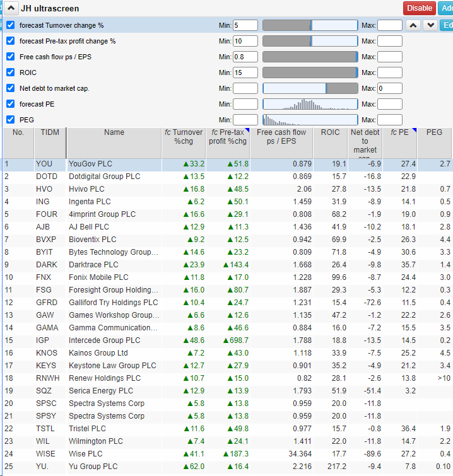Click the WISE ticker symbol

[46, 454]
